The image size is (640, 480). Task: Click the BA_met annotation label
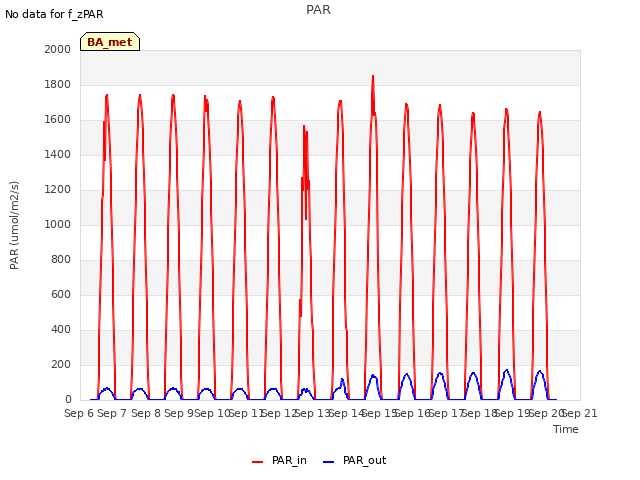110,42
